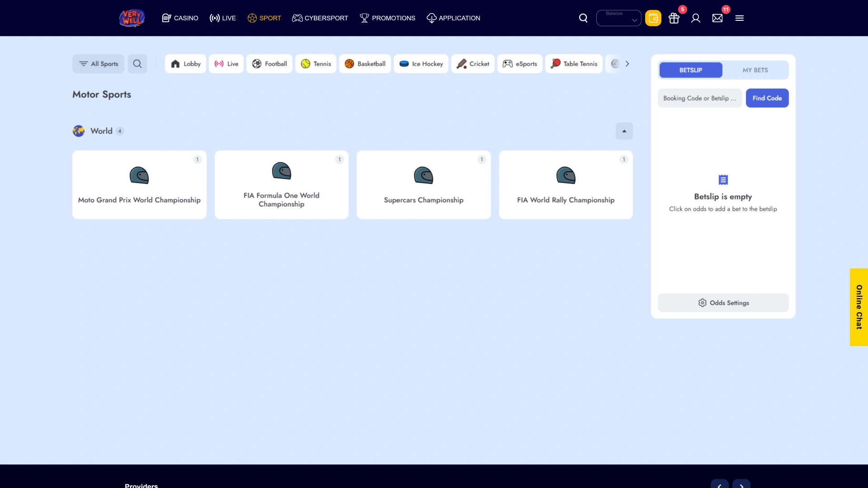Open Moto Grand Prix World Championship card

[x=139, y=185]
